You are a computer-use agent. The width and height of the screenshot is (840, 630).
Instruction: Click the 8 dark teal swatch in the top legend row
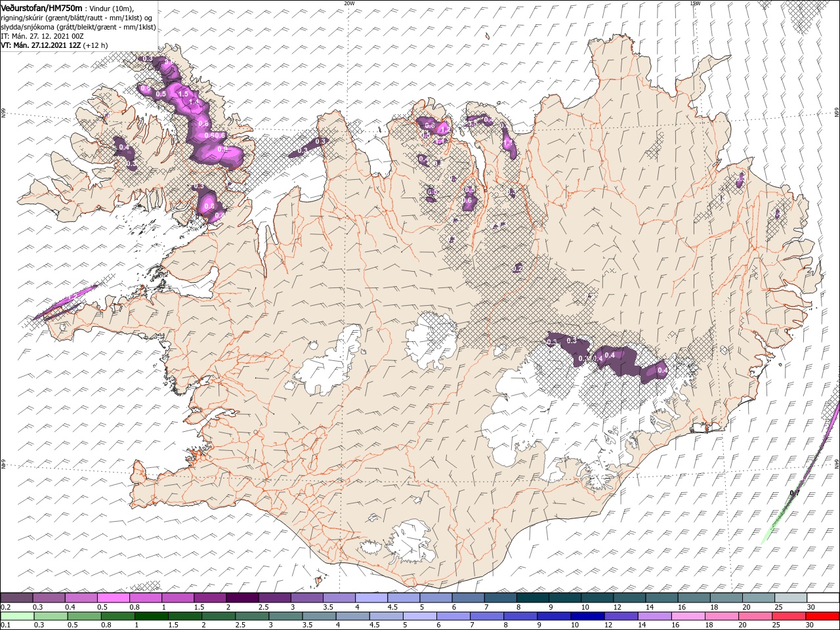pyautogui.click(x=532, y=598)
